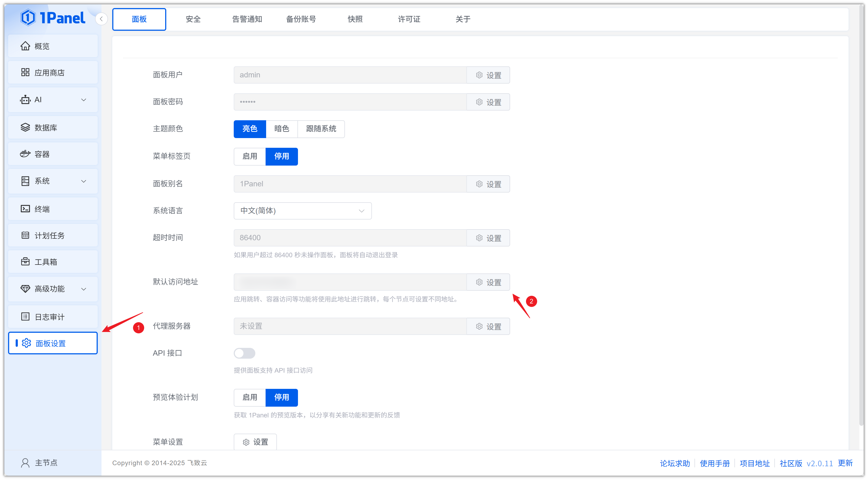Switch to the 安全 tab
The image size is (868, 480).
coord(193,19)
